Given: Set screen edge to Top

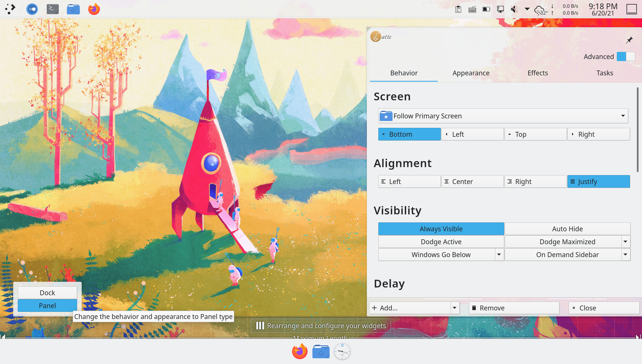Looking at the screenshot, I should [x=535, y=134].
